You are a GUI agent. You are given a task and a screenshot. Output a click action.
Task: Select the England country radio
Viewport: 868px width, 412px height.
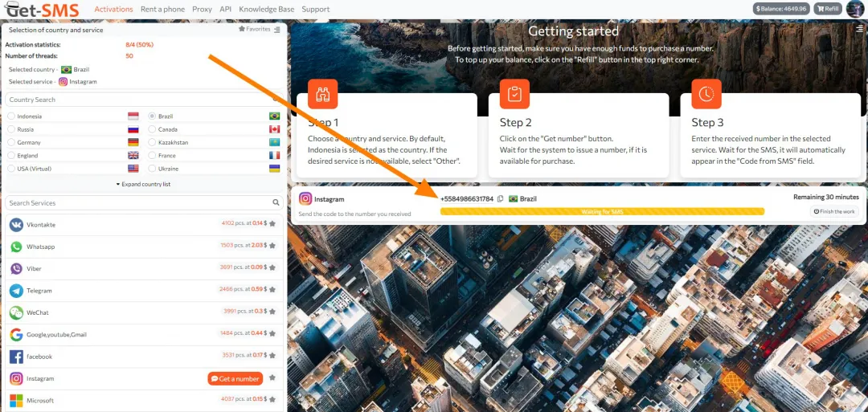(11, 156)
